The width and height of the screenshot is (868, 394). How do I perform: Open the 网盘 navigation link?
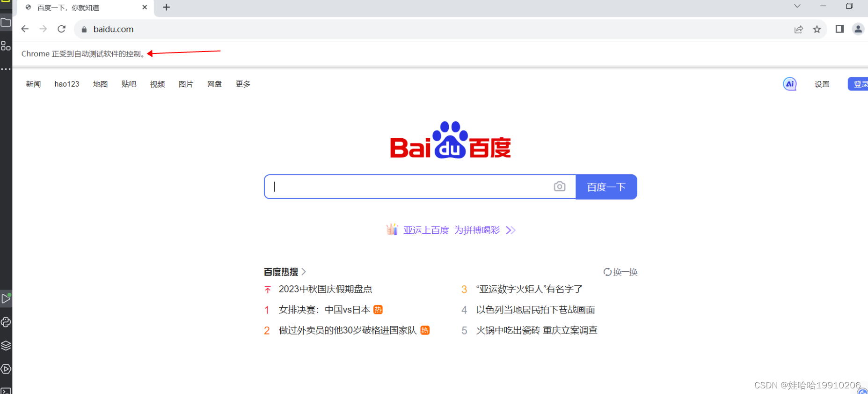pyautogui.click(x=214, y=84)
